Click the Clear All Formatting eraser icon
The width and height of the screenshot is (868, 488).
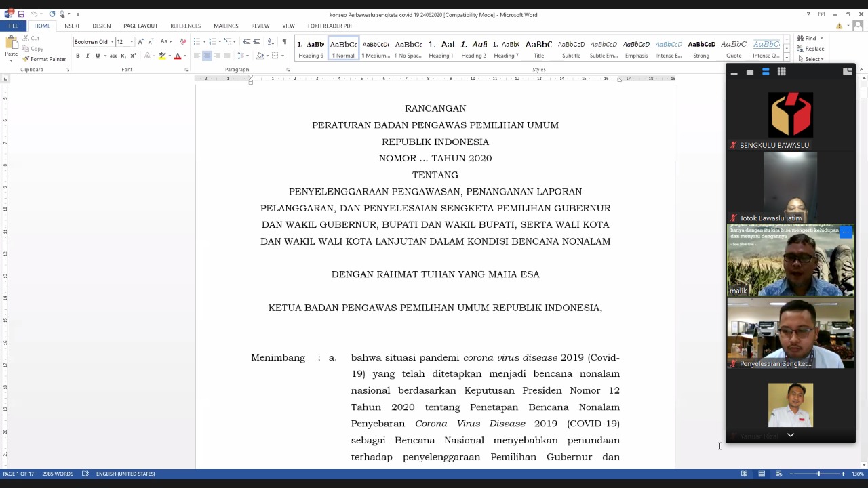(182, 41)
